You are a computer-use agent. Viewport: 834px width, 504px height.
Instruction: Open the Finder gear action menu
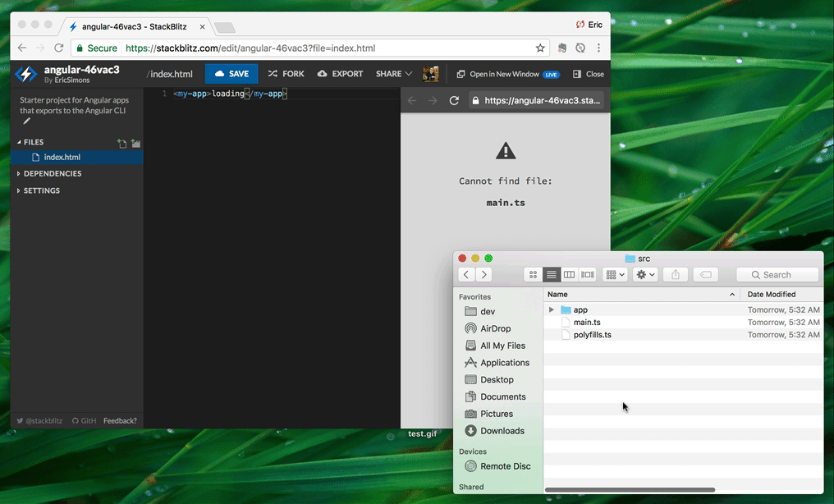tap(645, 274)
